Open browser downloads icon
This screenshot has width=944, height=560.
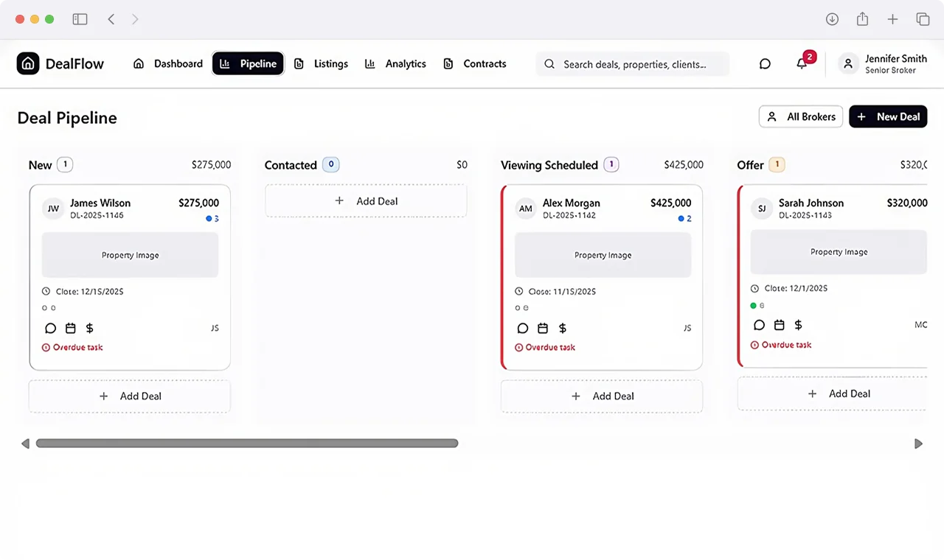tap(832, 19)
